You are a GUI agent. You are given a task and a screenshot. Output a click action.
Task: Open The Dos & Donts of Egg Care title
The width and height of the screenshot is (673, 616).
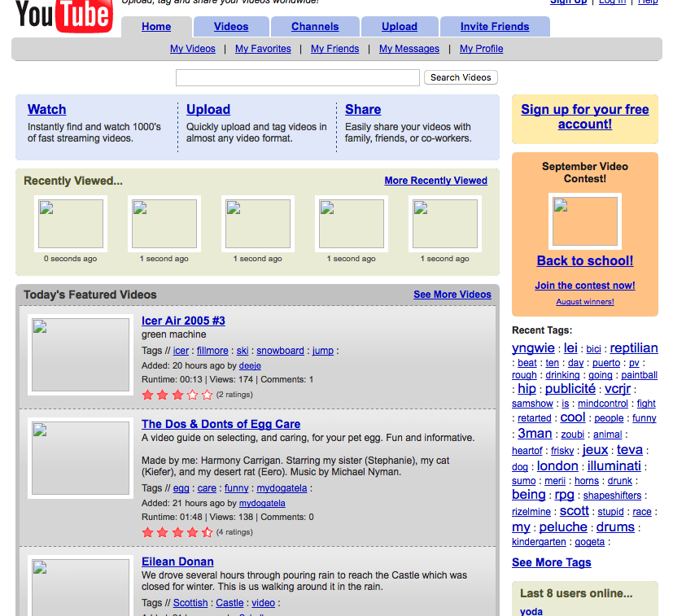pyautogui.click(x=221, y=424)
